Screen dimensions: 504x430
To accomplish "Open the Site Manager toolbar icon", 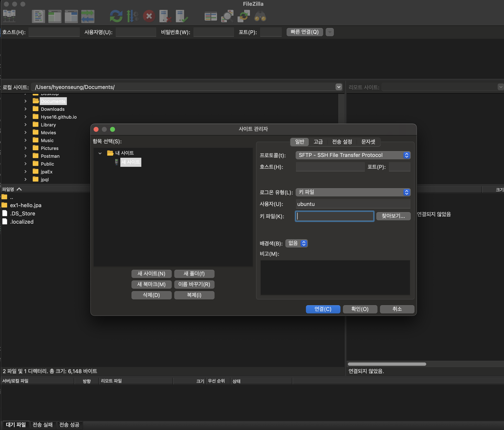I will 9,16.
